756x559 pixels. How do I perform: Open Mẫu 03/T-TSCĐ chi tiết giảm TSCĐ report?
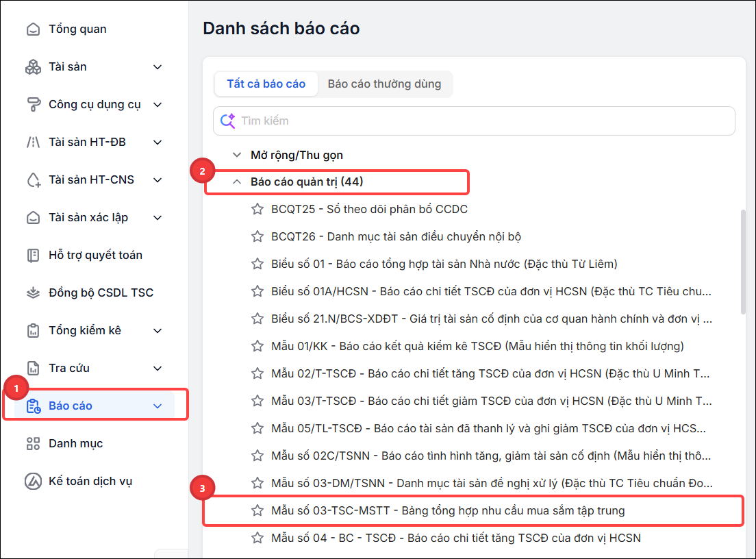[x=492, y=401]
